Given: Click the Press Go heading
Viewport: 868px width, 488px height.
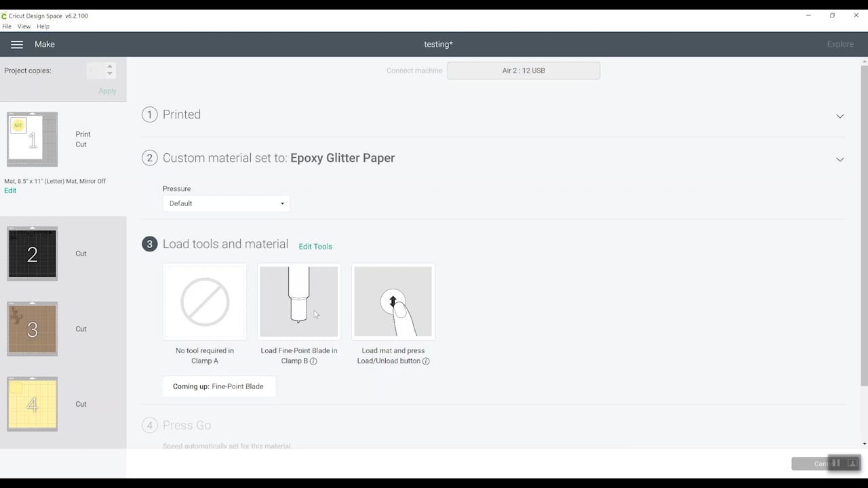Looking at the screenshot, I should (186, 425).
